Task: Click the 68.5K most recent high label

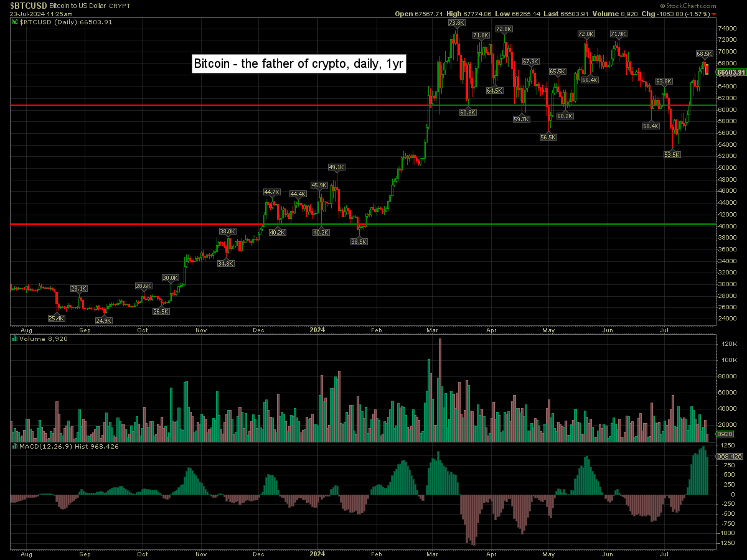Action: 704,54
